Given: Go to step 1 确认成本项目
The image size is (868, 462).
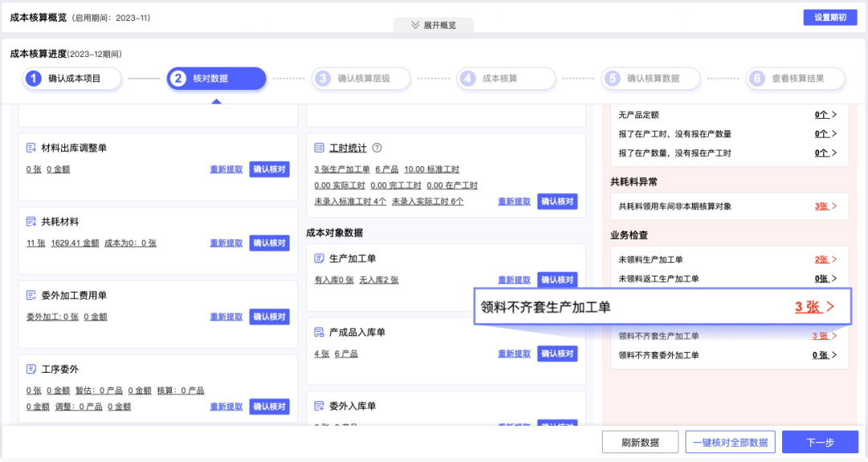Looking at the screenshot, I should pyautogui.click(x=73, y=79).
